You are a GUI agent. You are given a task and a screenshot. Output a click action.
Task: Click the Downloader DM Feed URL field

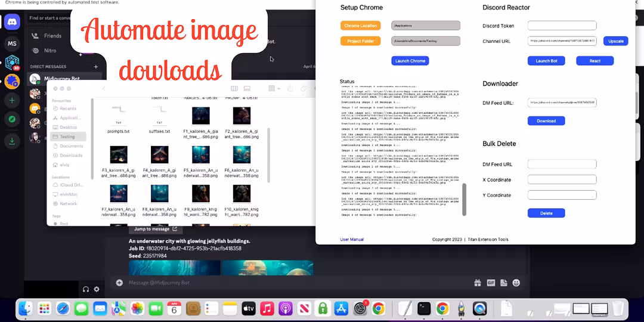pyautogui.click(x=562, y=103)
